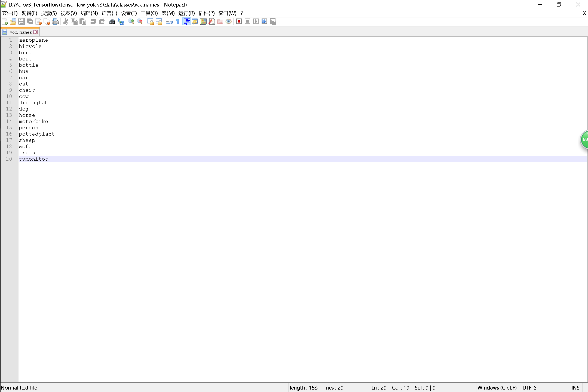Open the 语言(L) menu
The width and height of the screenshot is (588, 392).
(109, 13)
